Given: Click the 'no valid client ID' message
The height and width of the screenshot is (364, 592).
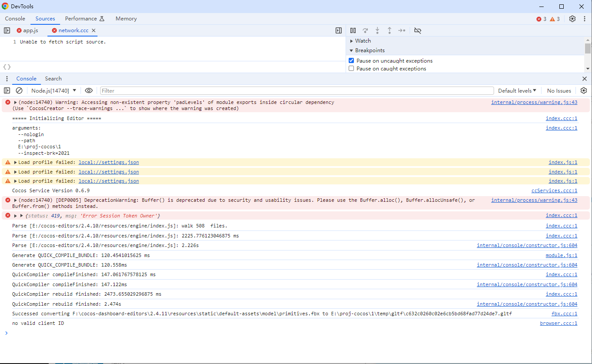Looking at the screenshot, I should (x=38, y=323).
